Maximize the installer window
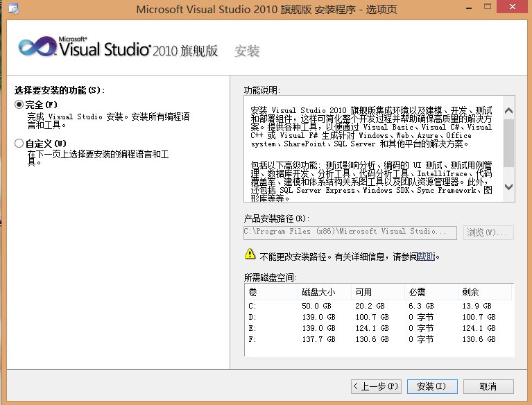 (x=488, y=7)
